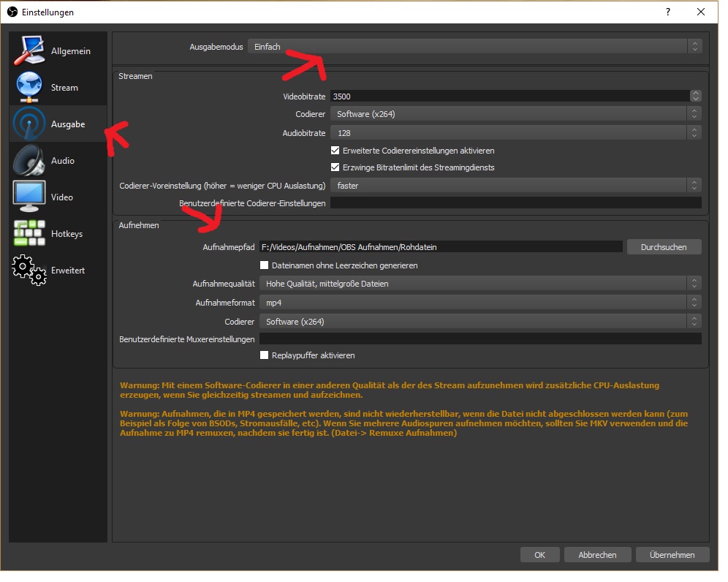Open the Ausgabemodus dropdown
Image resolution: width=728 pixels, height=582 pixels.
pos(474,47)
